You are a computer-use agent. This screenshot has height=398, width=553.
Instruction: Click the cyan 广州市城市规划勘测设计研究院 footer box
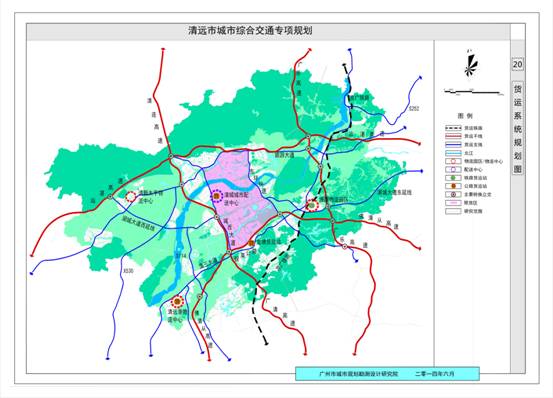387,374
